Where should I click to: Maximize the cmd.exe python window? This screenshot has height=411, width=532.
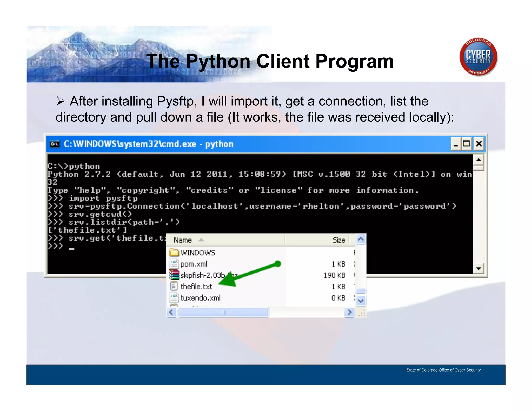pyautogui.click(x=466, y=144)
